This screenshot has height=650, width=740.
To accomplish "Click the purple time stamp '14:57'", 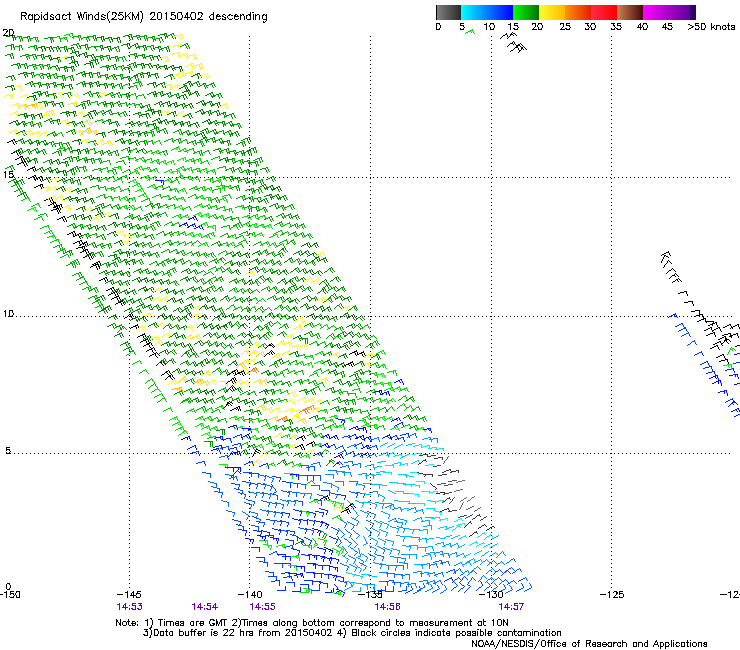I will (x=511, y=607).
